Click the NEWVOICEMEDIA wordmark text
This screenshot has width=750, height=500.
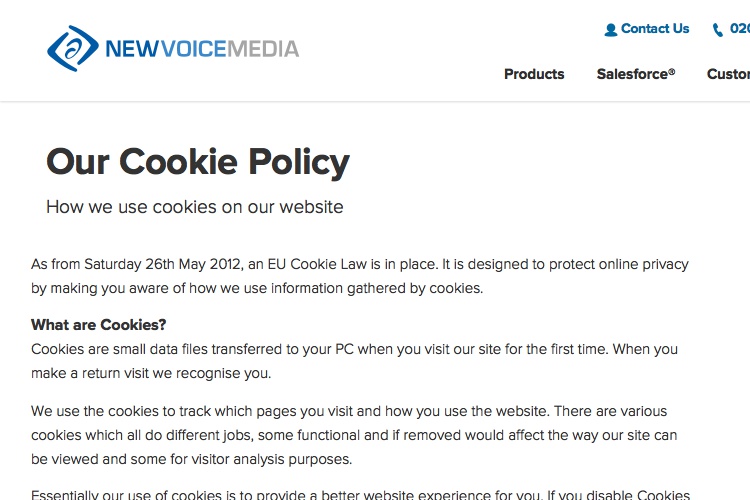tap(202, 49)
